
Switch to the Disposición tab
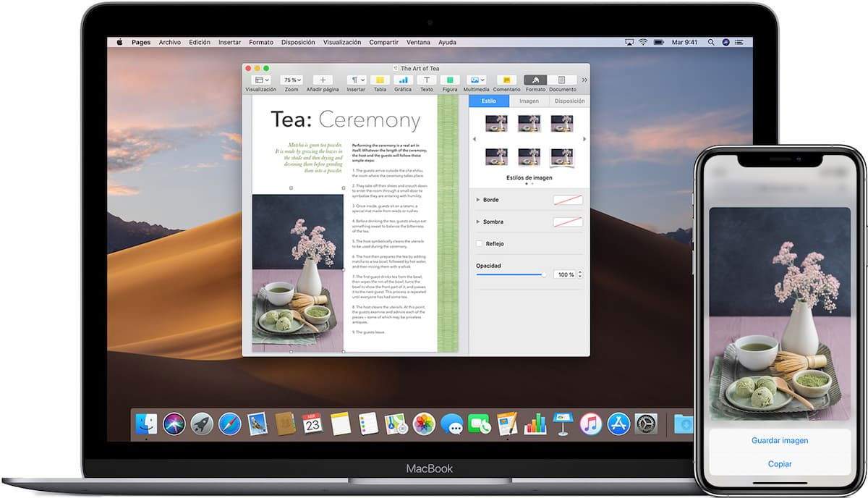click(569, 101)
